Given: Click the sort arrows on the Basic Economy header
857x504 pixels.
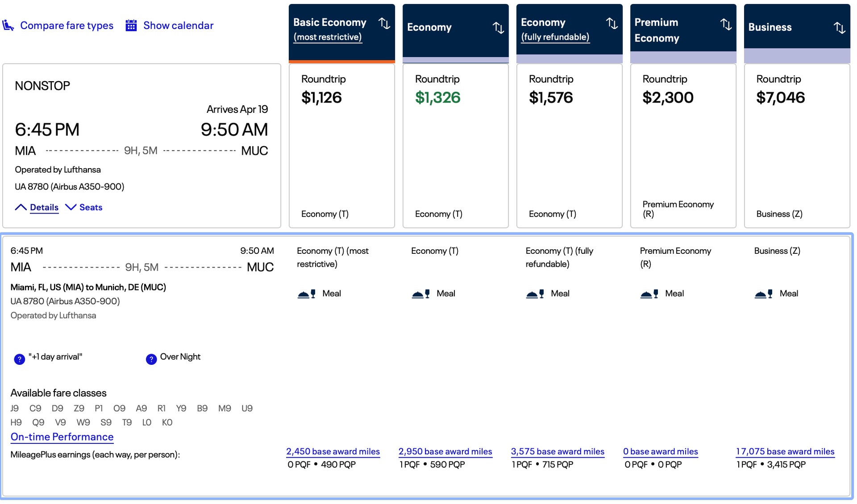Looking at the screenshot, I should 385,23.
